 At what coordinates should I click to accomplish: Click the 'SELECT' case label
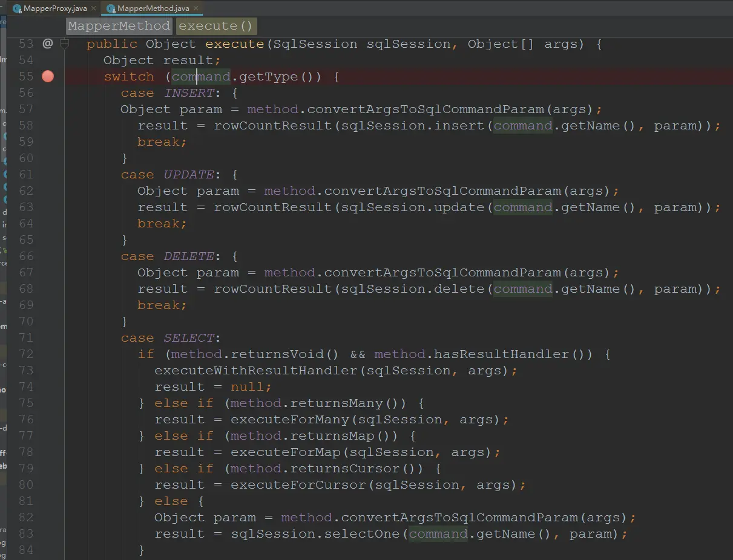[189, 337]
